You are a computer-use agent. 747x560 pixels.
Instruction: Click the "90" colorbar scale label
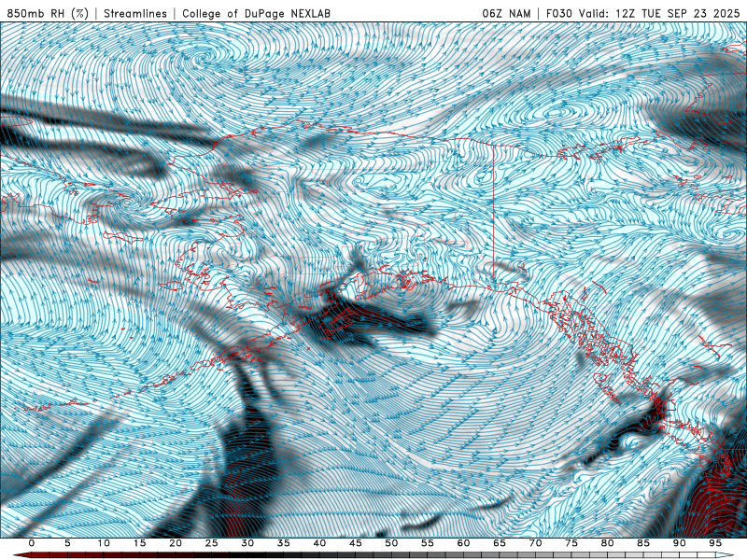pos(680,543)
